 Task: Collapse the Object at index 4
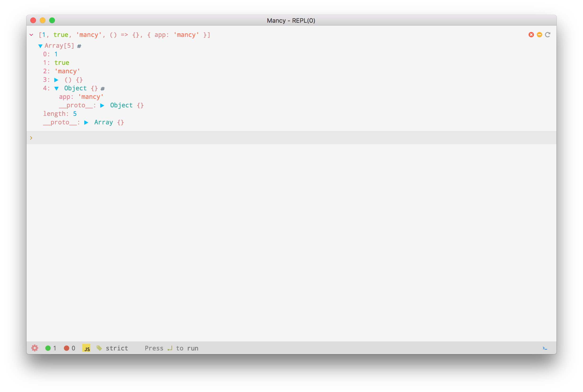click(56, 88)
